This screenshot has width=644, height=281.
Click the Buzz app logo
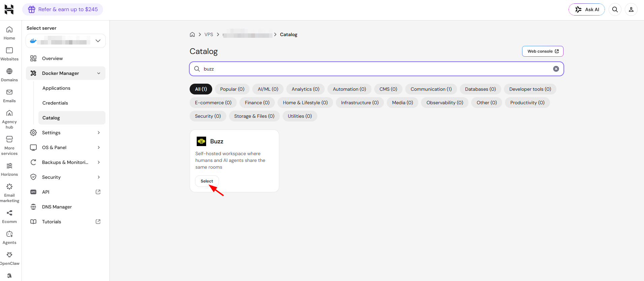pos(201,141)
